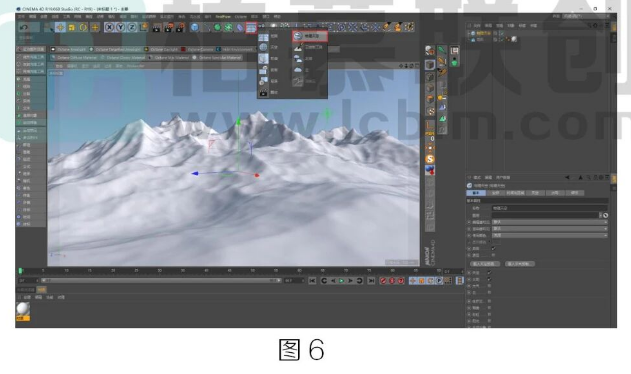Click first load preset button in Attributes
The width and height of the screenshot is (631, 374).
click(485, 264)
